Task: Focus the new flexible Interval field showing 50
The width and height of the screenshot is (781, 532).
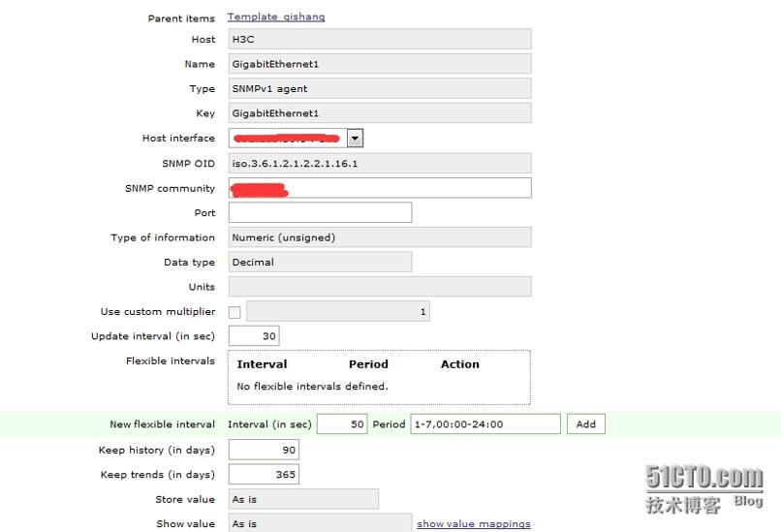Action: 342,423
